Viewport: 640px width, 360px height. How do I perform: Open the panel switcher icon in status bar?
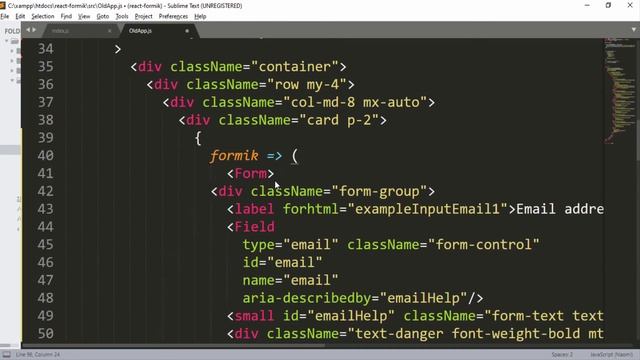pyautogui.click(x=6, y=354)
